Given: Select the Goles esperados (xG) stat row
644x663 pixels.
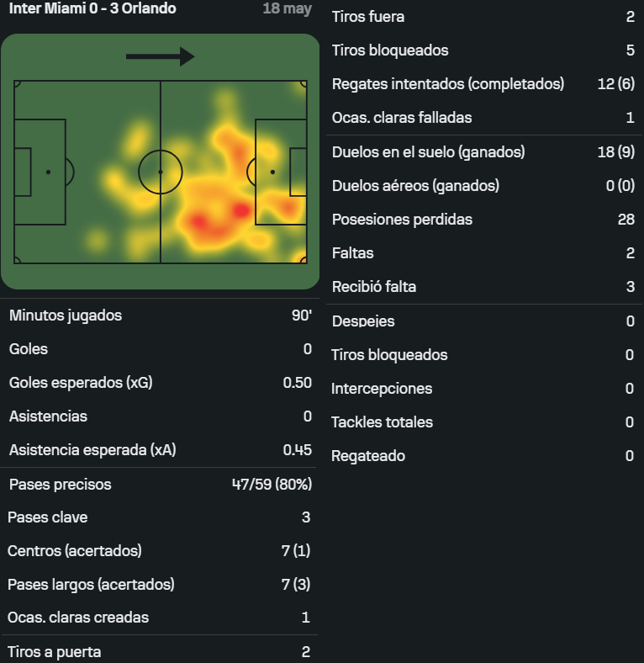Looking at the screenshot, I should (x=160, y=383).
